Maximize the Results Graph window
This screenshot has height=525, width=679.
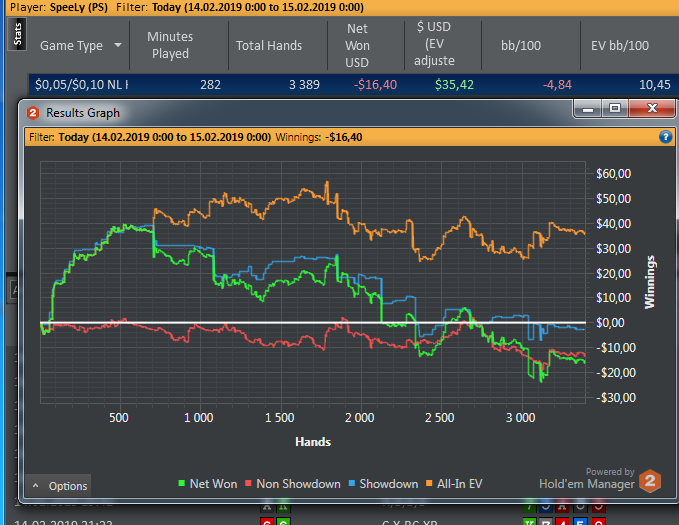(x=614, y=108)
